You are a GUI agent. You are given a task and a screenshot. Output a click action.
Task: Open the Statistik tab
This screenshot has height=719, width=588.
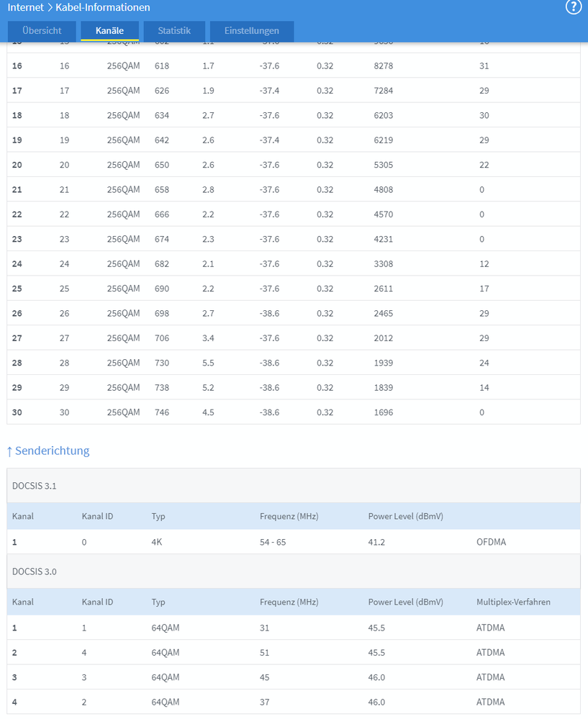[x=174, y=31]
